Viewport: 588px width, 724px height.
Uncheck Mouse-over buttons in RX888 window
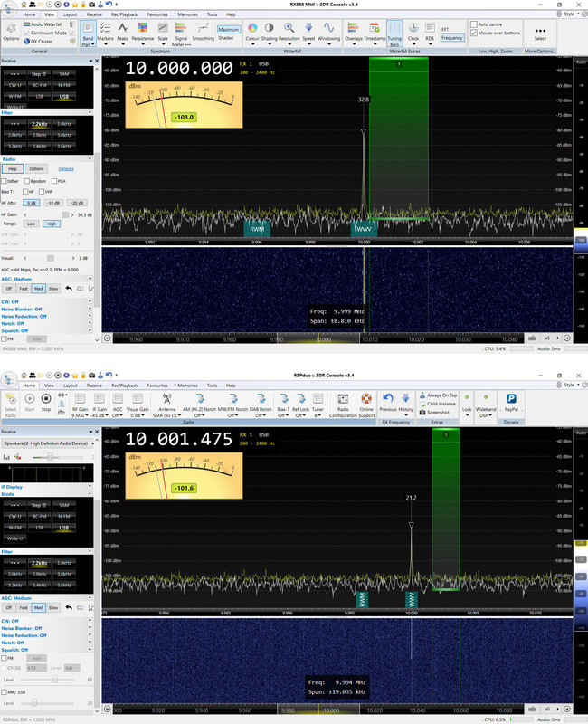tap(473, 33)
